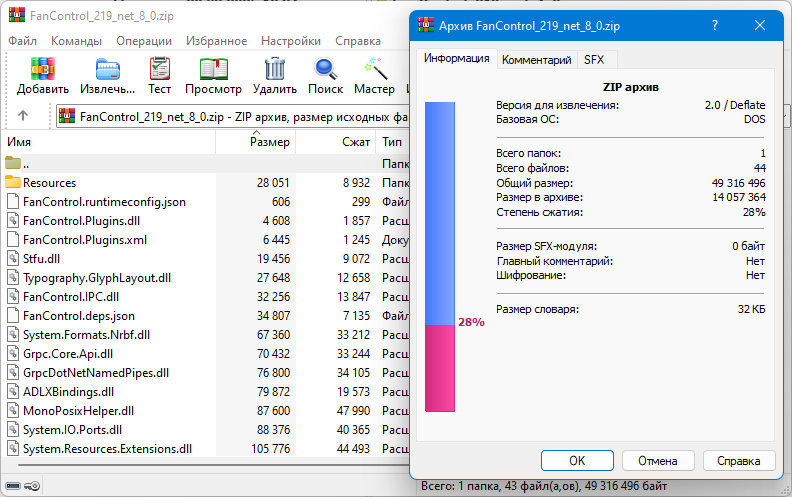Click the FanControl.Plugins.xml file icon
Image resolution: width=792 pixels, height=497 pixels.
coord(13,239)
